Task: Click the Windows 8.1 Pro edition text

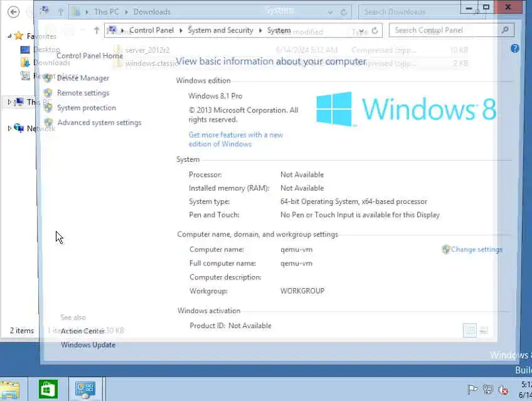Action: pyautogui.click(x=215, y=96)
